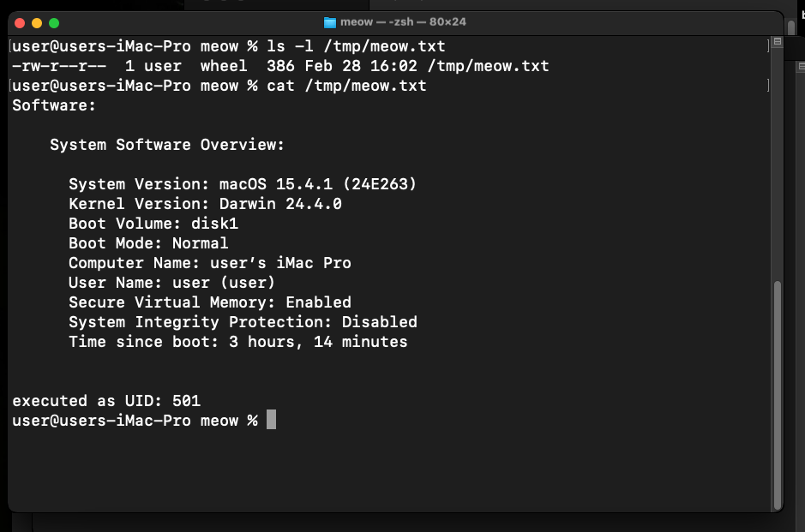The width and height of the screenshot is (805, 532).
Task: Click the scrollbar track above the thumb
Action: click(x=778, y=171)
